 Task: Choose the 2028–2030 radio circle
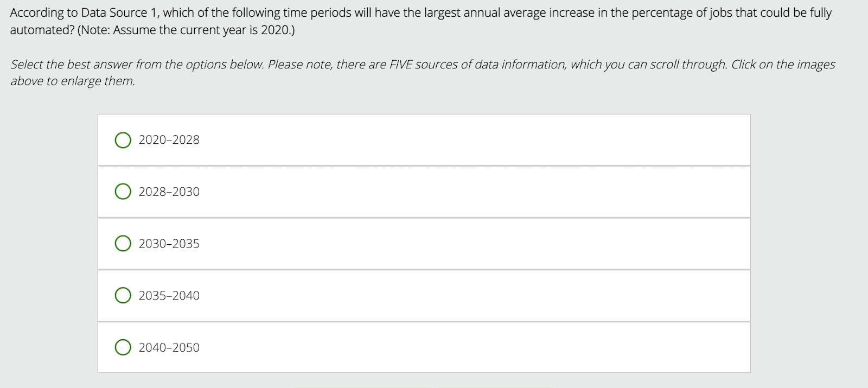(x=123, y=192)
